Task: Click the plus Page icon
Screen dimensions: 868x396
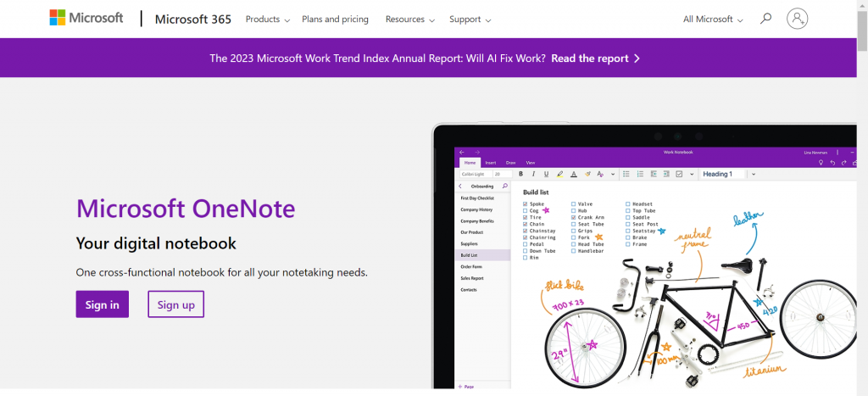Action: pyautogui.click(x=460, y=386)
